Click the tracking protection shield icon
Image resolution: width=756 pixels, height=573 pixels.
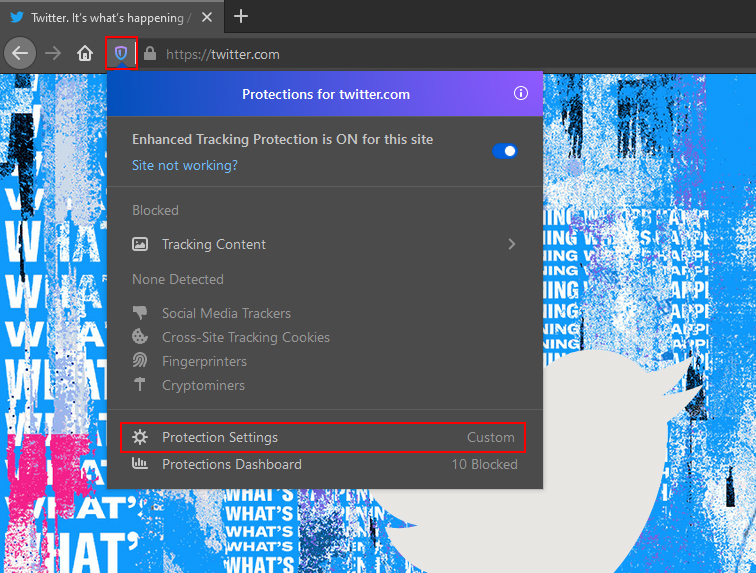coord(121,53)
